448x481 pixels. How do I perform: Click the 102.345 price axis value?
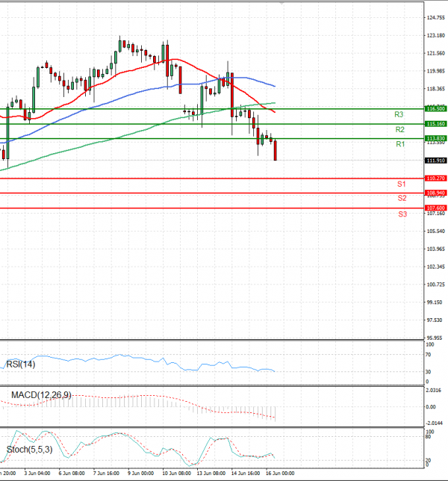click(x=436, y=267)
